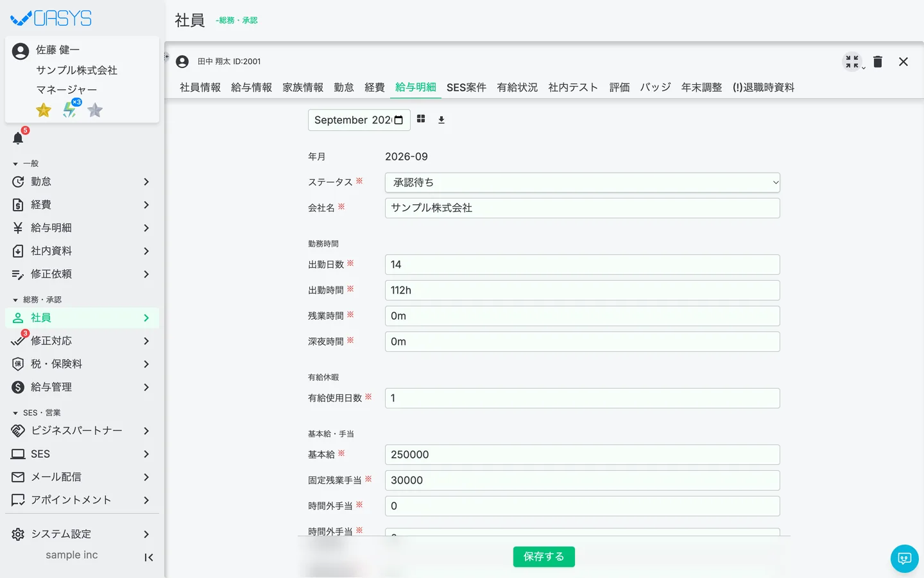This screenshot has width=924, height=578.
Task: Open the chat support widget
Action: pos(905,559)
